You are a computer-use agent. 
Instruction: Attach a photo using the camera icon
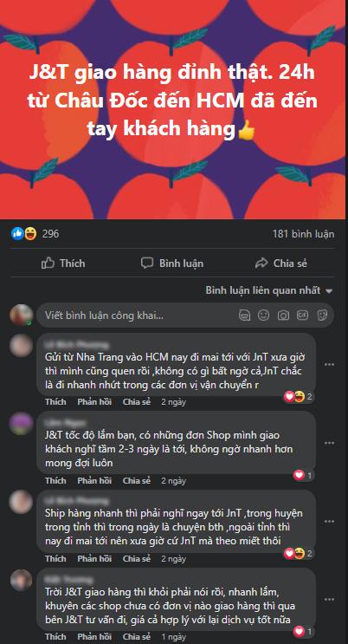[283, 315]
